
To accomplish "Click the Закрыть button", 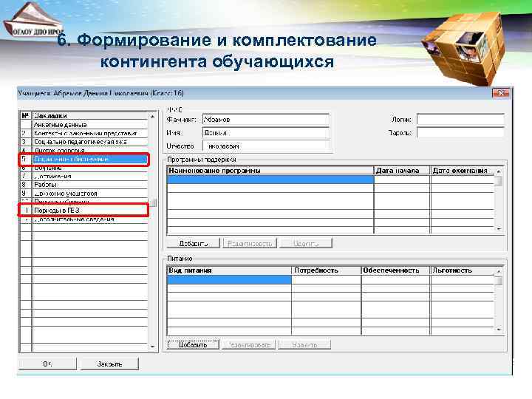I will (x=109, y=364).
